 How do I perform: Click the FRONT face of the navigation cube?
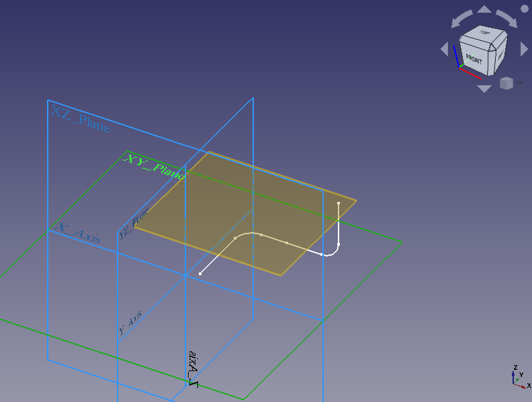474,58
